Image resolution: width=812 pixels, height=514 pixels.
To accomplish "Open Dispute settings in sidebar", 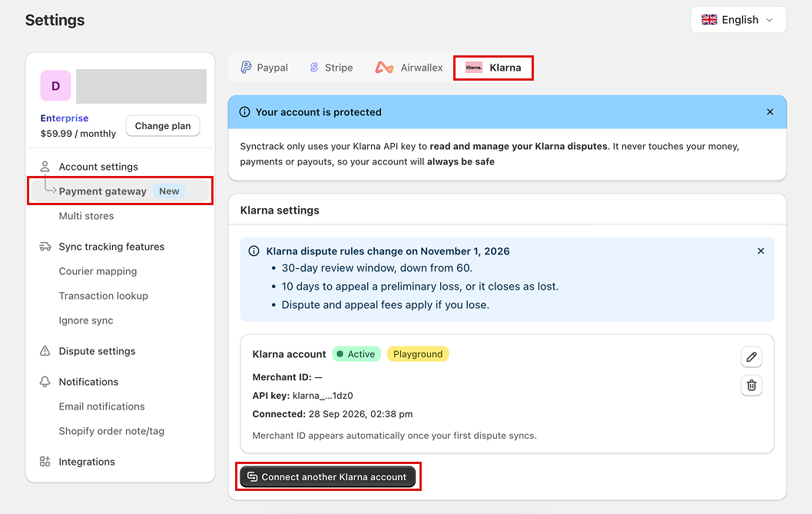I will 97,351.
